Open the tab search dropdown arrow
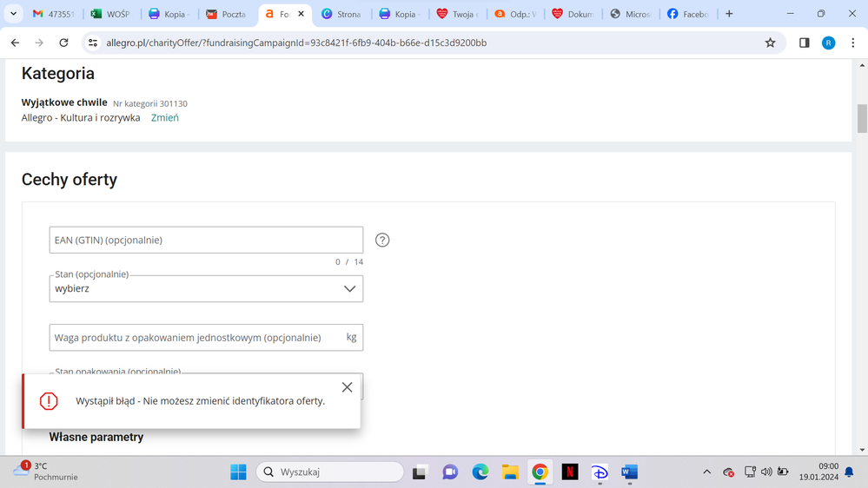 tap(14, 14)
